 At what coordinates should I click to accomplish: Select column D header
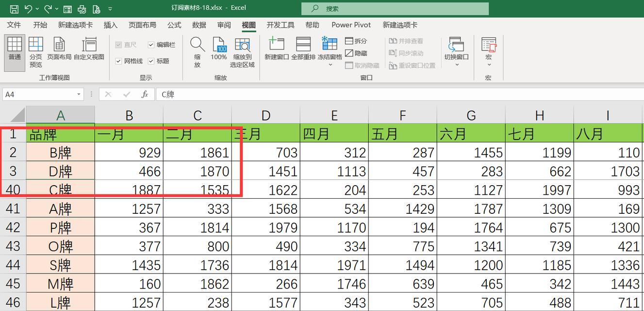(x=266, y=115)
